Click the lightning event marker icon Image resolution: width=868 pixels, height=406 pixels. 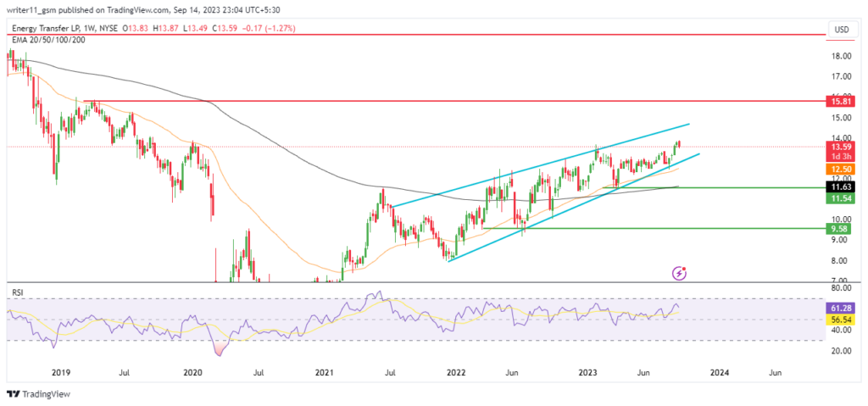tap(679, 272)
